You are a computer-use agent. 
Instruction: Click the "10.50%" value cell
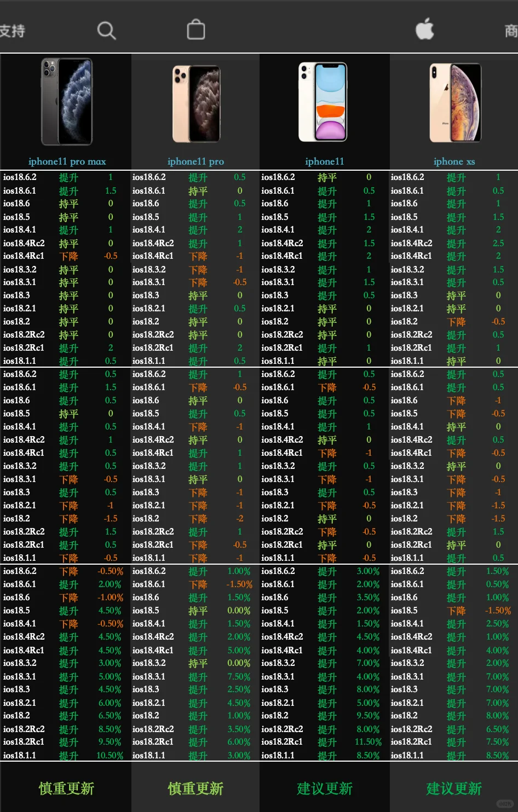tap(110, 755)
